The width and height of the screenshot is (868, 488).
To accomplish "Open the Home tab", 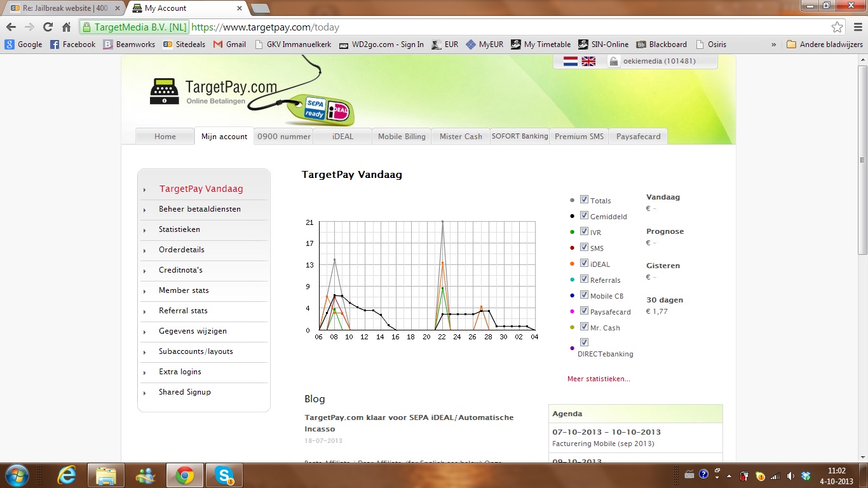I will [165, 136].
